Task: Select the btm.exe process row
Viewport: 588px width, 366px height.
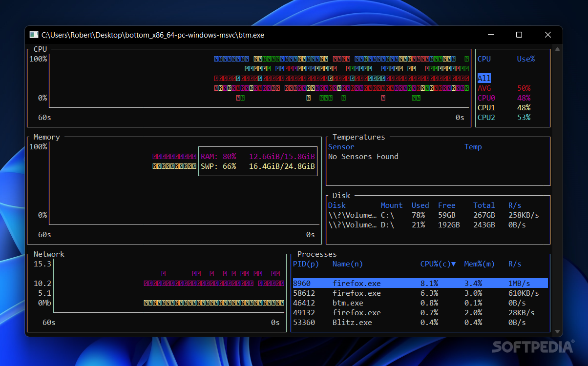Action: click(x=420, y=303)
